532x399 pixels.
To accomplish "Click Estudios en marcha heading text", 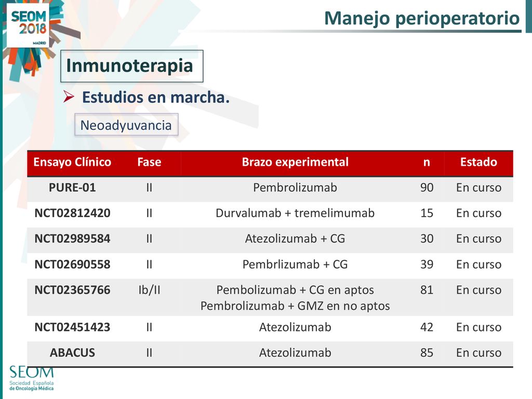I will 156,97.
